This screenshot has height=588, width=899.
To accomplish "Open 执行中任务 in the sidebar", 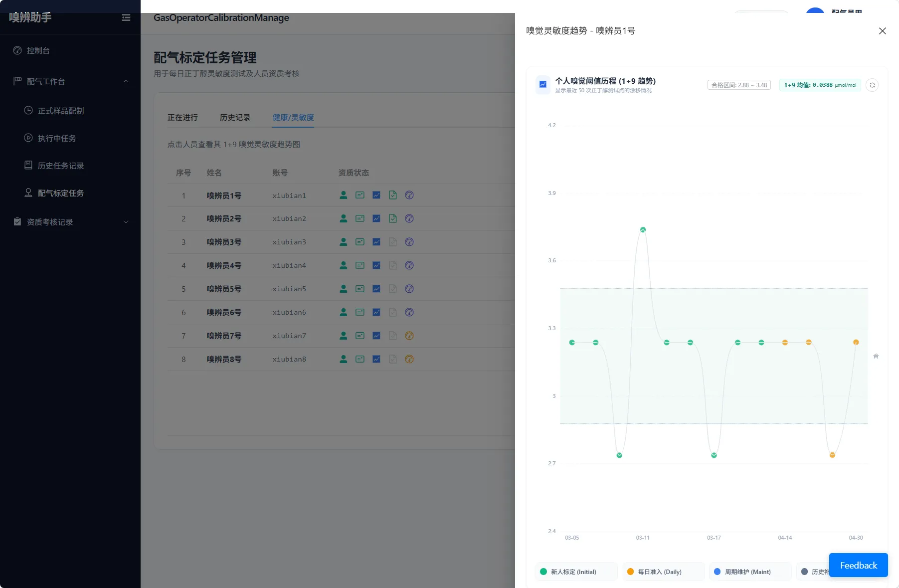I will coord(70,138).
